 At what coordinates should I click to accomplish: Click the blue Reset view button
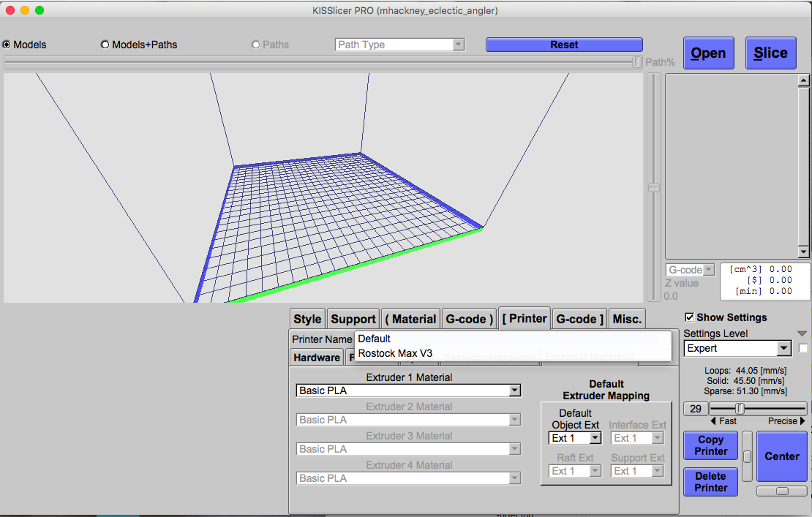564,45
